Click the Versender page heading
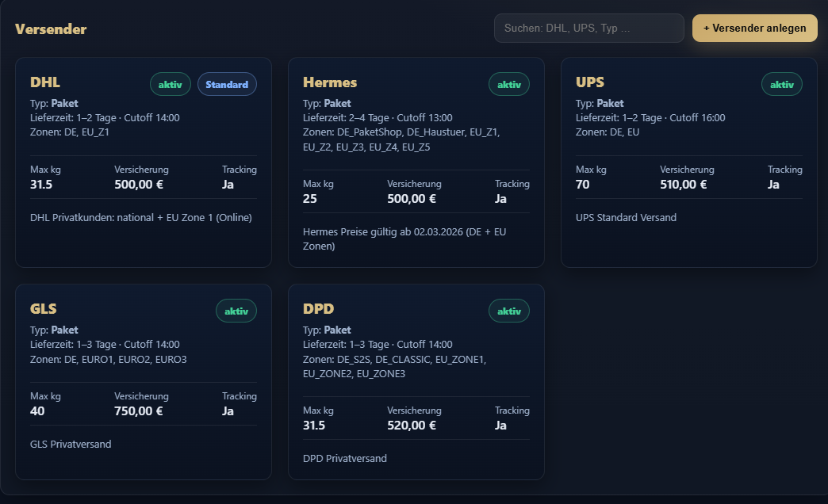Screen dimensions: 828x504 (x=51, y=29)
